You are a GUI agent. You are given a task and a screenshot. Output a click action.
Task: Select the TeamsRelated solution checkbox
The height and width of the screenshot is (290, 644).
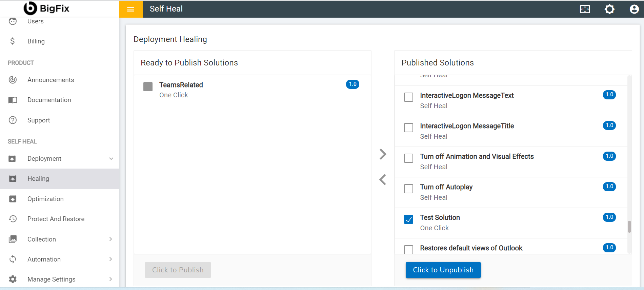[148, 86]
